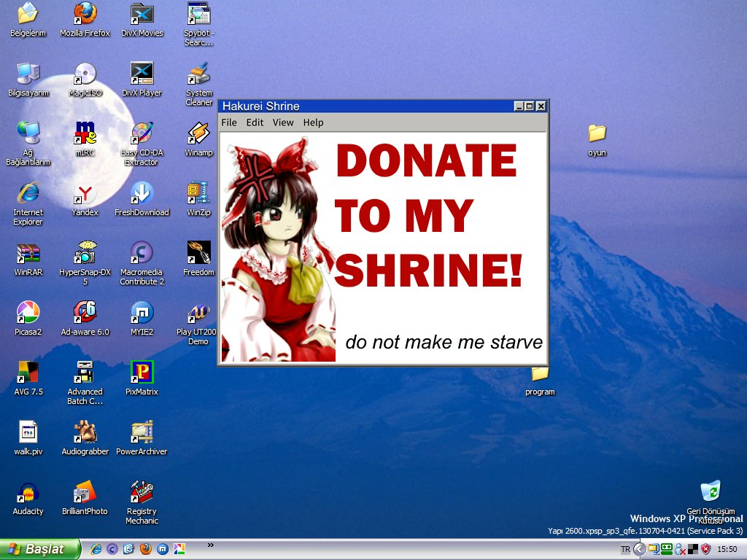Click the 'do not make me starve' caption
The width and height of the screenshot is (747, 560).
[x=444, y=342]
